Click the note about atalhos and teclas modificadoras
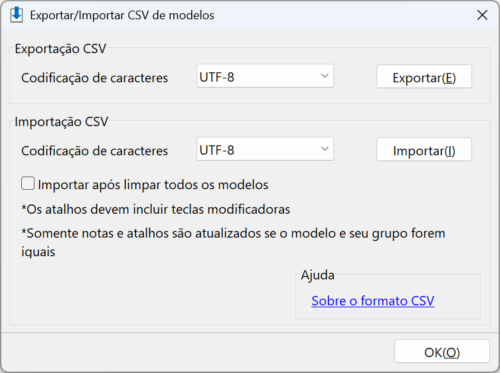 pos(156,209)
